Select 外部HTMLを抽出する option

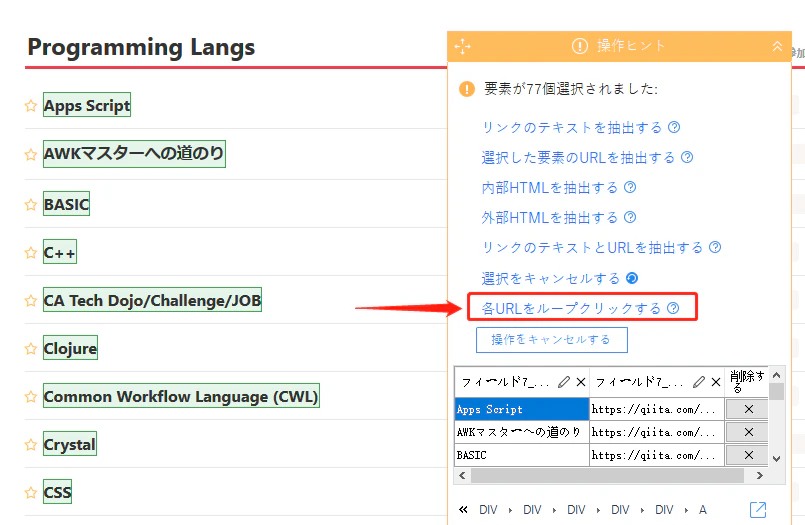pyautogui.click(x=550, y=218)
